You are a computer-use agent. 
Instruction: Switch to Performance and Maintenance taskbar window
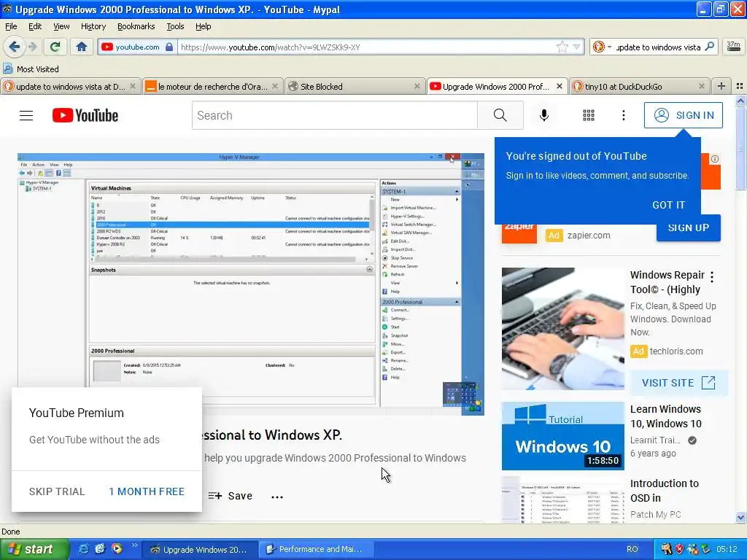click(316, 549)
